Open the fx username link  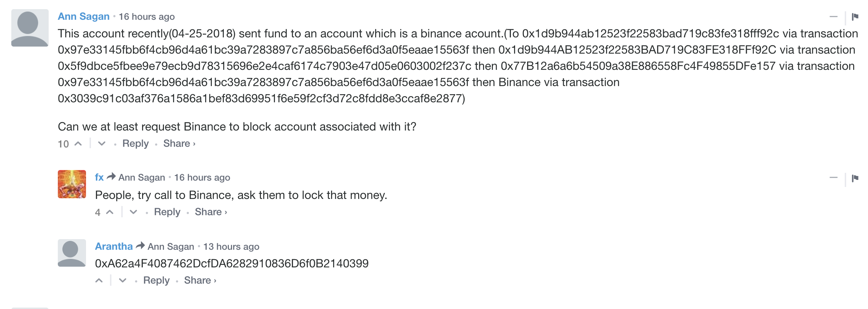(99, 177)
